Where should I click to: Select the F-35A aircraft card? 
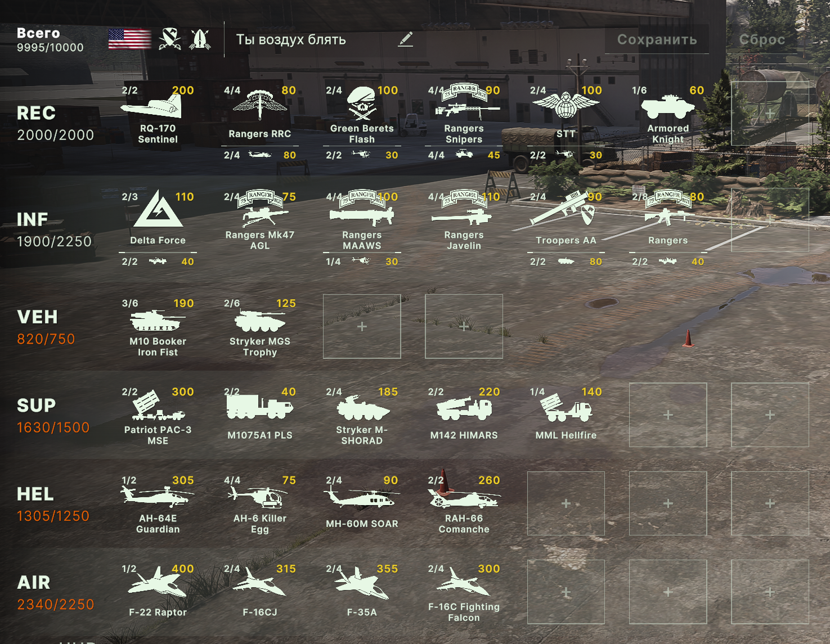click(362, 592)
